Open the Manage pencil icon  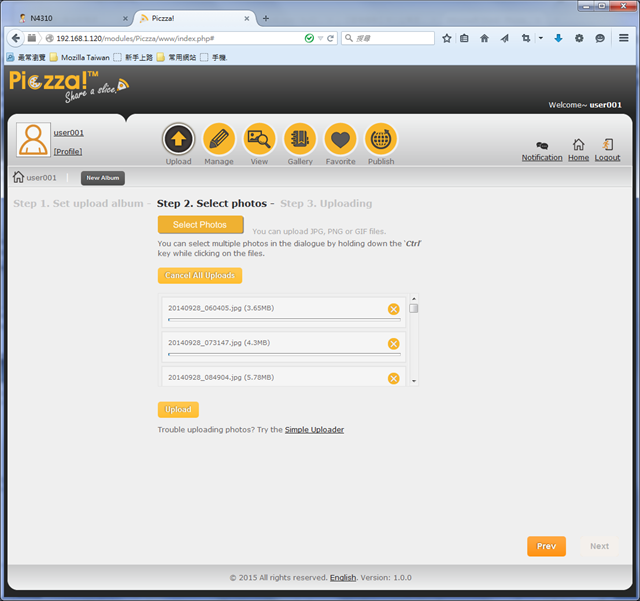point(219,139)
